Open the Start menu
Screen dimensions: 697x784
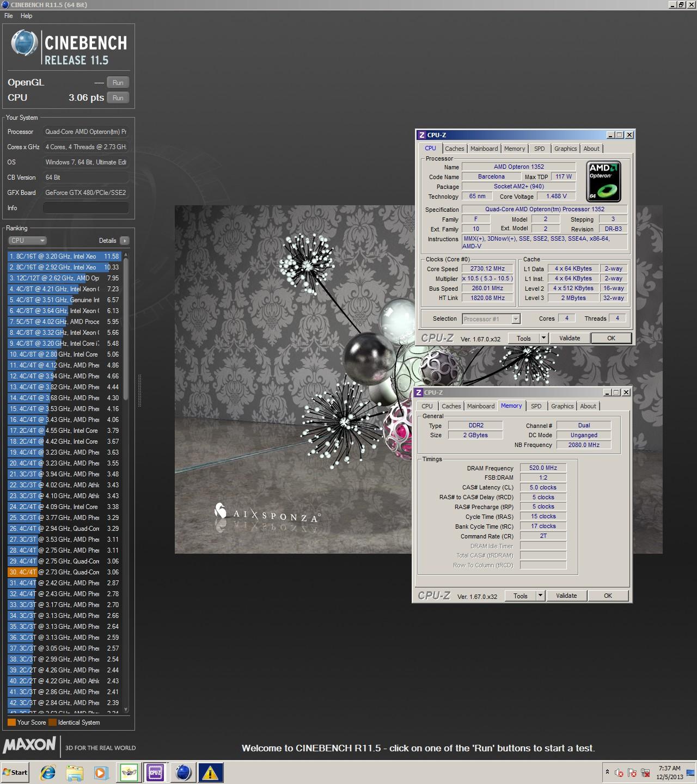(15, 772)
